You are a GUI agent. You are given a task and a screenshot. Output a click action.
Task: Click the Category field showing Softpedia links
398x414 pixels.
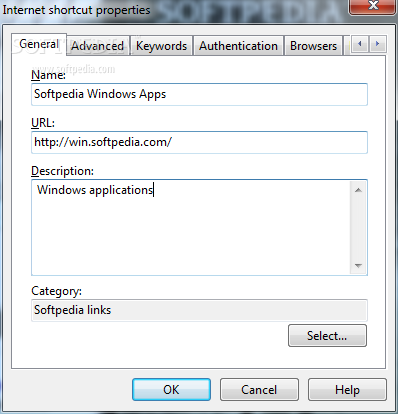click(199, 310)
